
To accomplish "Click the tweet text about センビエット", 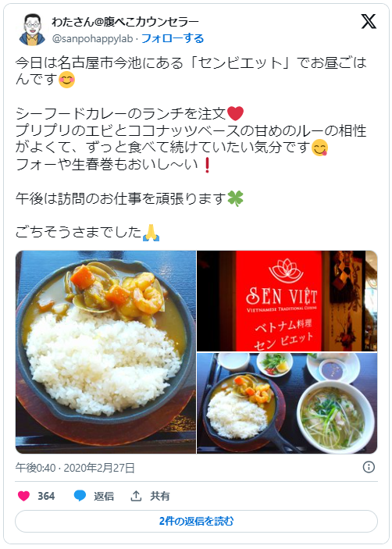I will click(x=191, y=71).
